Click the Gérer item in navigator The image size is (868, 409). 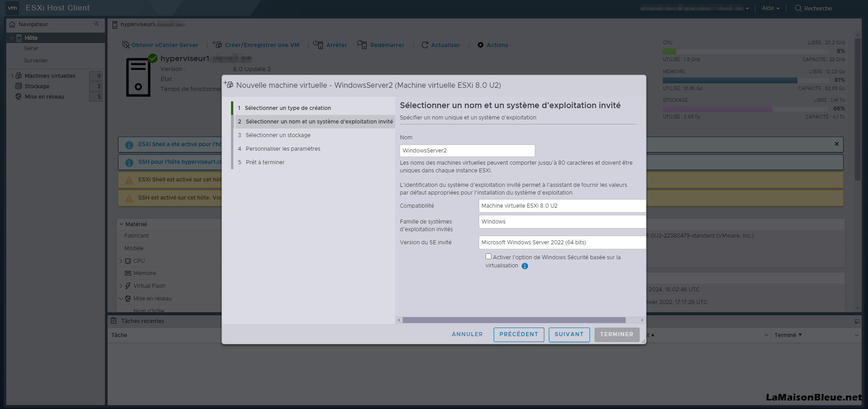[31, 48]
